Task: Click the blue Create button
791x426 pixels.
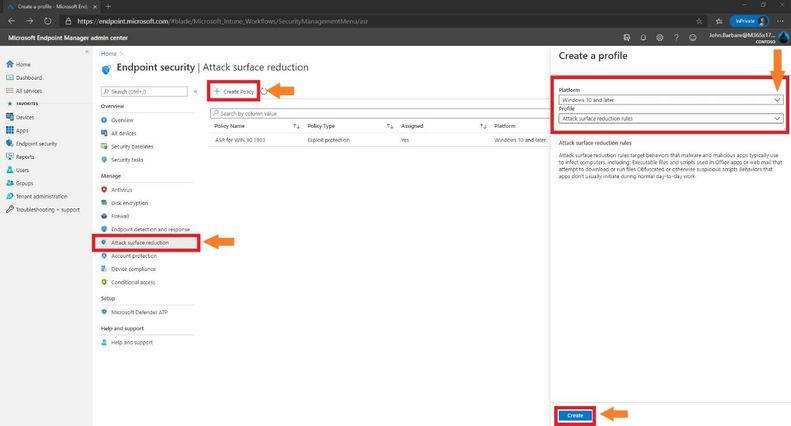Action: pyautogui.click(x=575, y=415)
